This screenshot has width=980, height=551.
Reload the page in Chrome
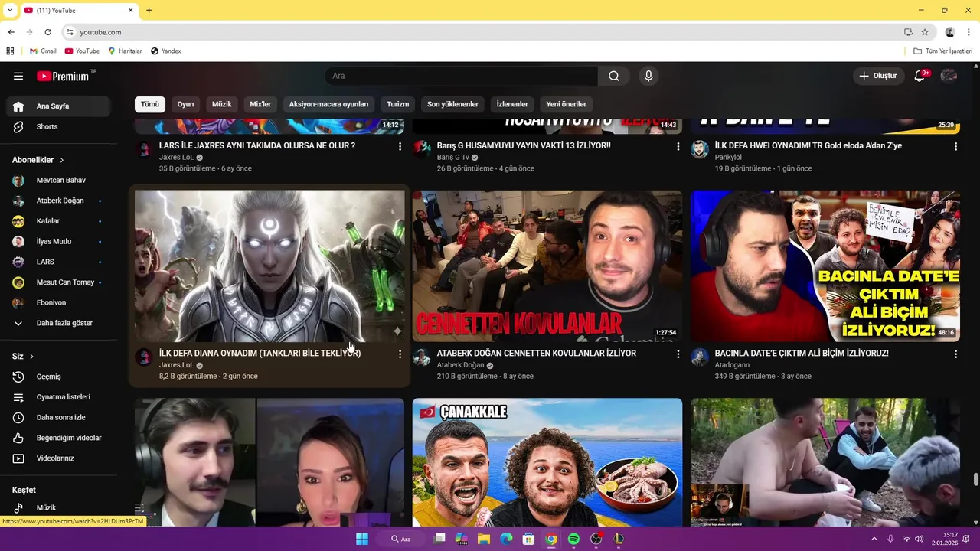47,32
